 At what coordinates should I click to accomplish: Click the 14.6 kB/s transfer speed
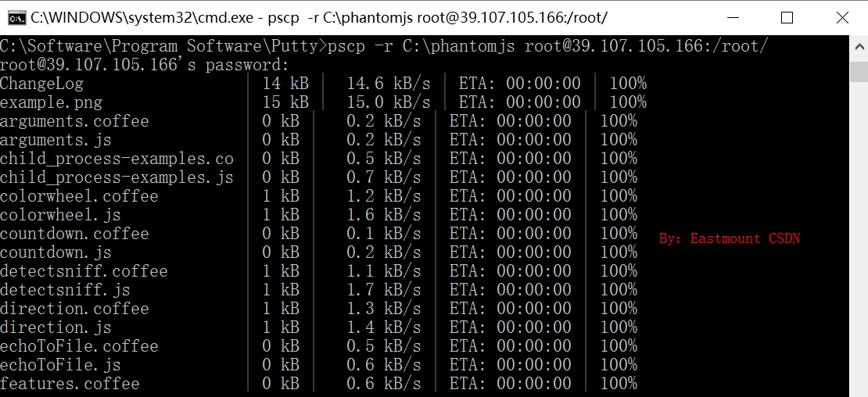pos(389,84)
